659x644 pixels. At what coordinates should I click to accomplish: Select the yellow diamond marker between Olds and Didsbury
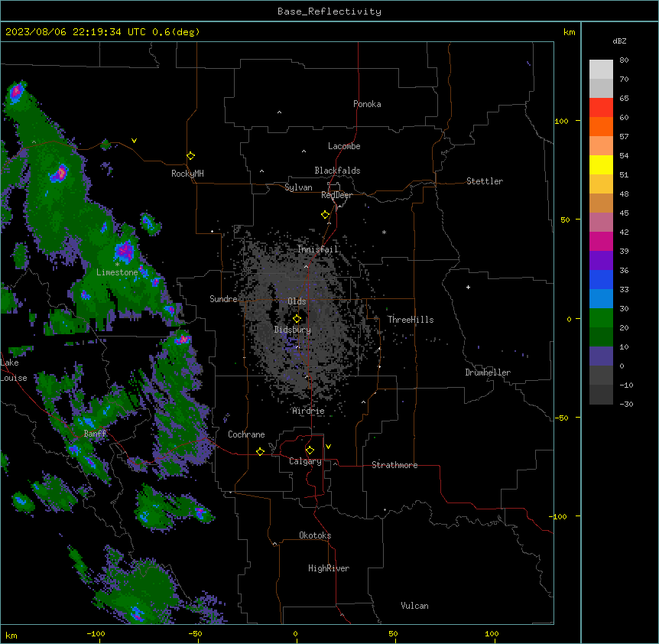tap(297, 319)
